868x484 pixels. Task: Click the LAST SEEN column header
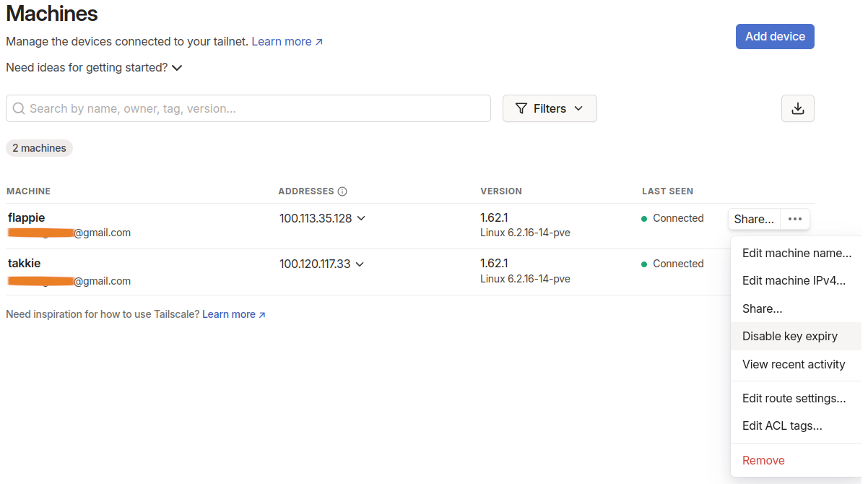click(667, 191)
